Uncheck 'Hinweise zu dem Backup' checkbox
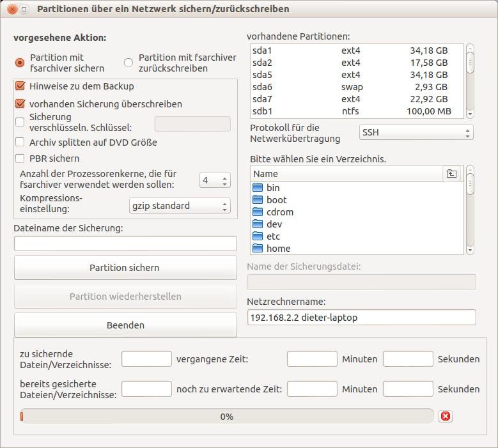Screen dimensions: 498x448 (x=20, y=86)
